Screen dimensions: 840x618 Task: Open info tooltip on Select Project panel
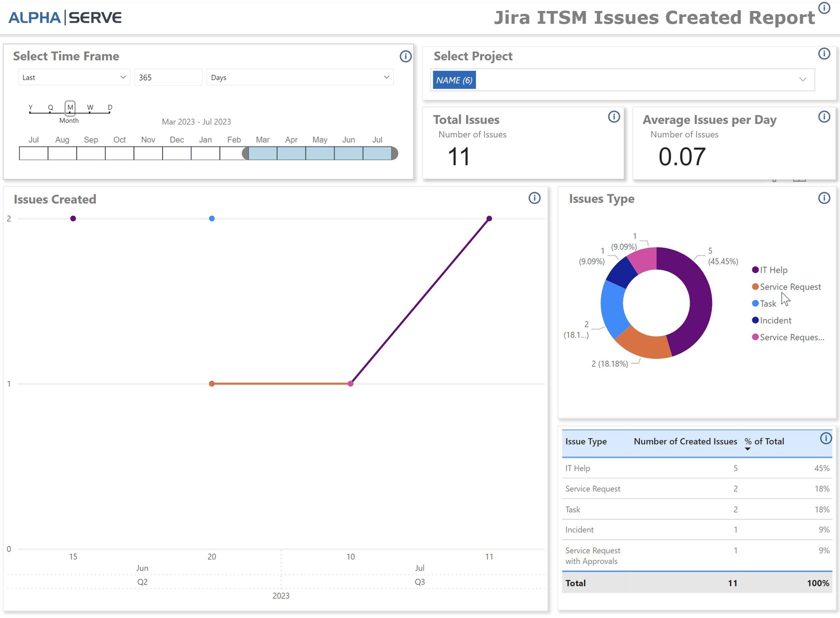click(x=824, y=53)
